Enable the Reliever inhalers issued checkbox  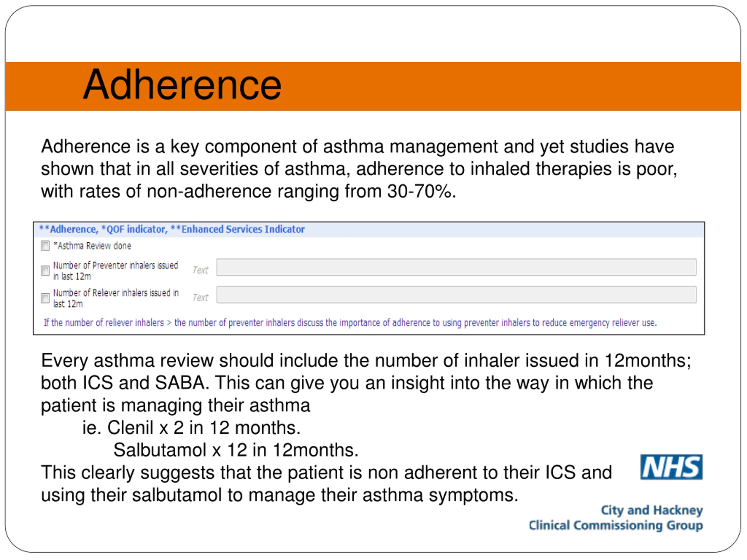[45, 298]
